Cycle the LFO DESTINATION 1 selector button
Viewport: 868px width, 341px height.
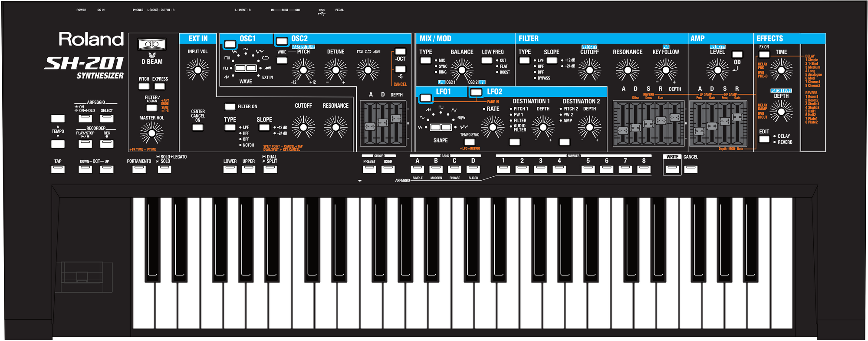(515, 142)
